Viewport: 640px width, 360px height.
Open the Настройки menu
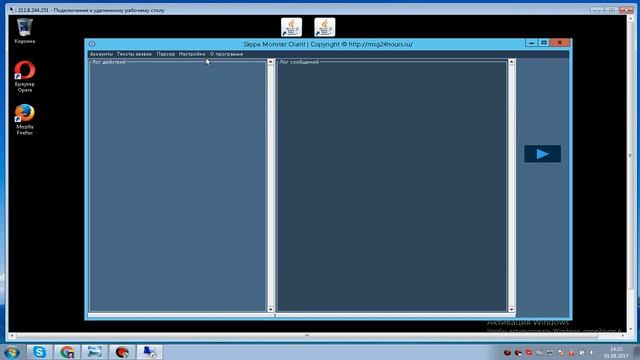tap(192, 54)
